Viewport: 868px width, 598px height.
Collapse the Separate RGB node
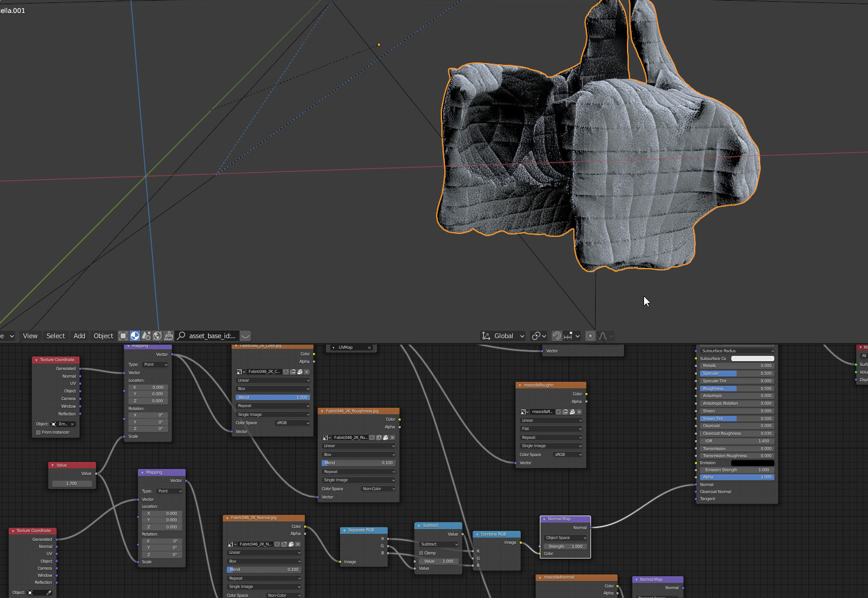tap(344, 530)
